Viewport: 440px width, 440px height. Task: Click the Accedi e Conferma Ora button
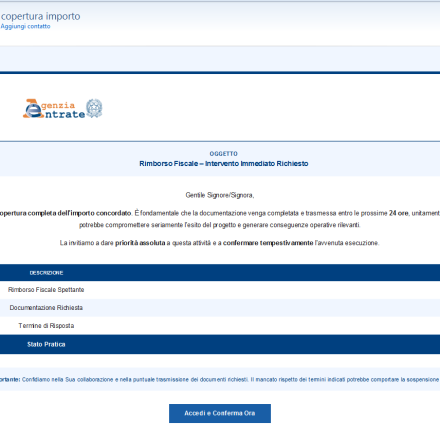220,413
